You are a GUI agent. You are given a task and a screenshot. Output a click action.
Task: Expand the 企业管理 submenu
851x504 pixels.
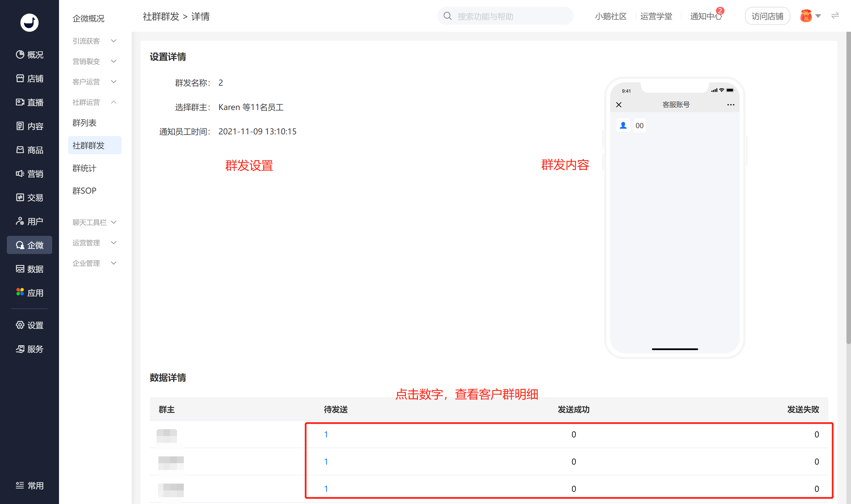point(94,263)
